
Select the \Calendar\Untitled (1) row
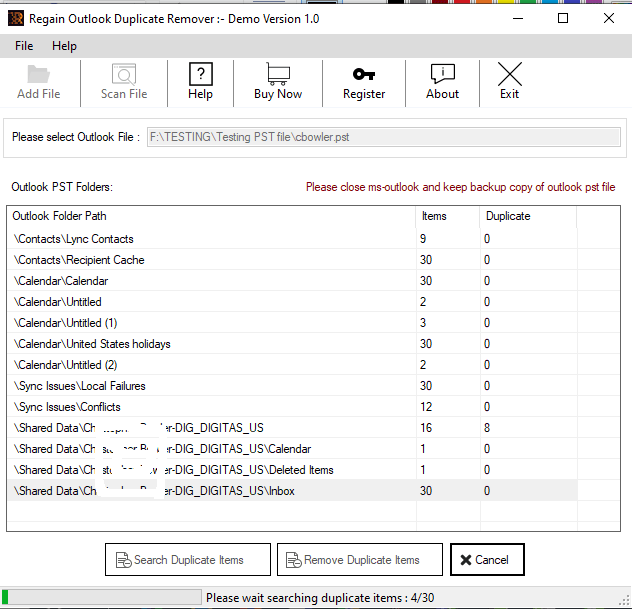click(292, 322)
